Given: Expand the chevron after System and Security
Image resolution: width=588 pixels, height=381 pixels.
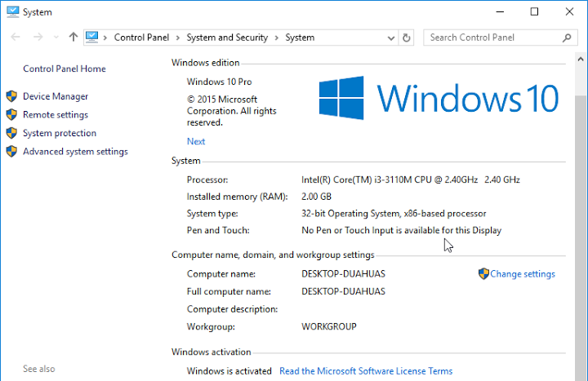Looking at the screenshot, I should 277,38.
